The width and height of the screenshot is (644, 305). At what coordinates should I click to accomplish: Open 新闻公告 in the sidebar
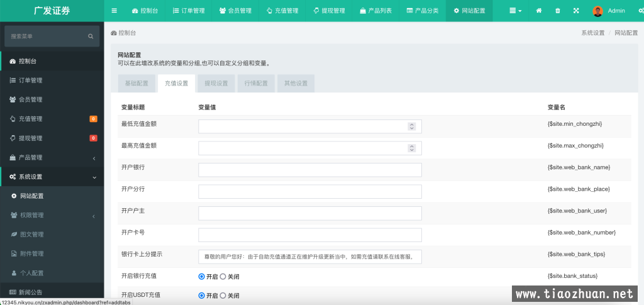coord(52,292)
